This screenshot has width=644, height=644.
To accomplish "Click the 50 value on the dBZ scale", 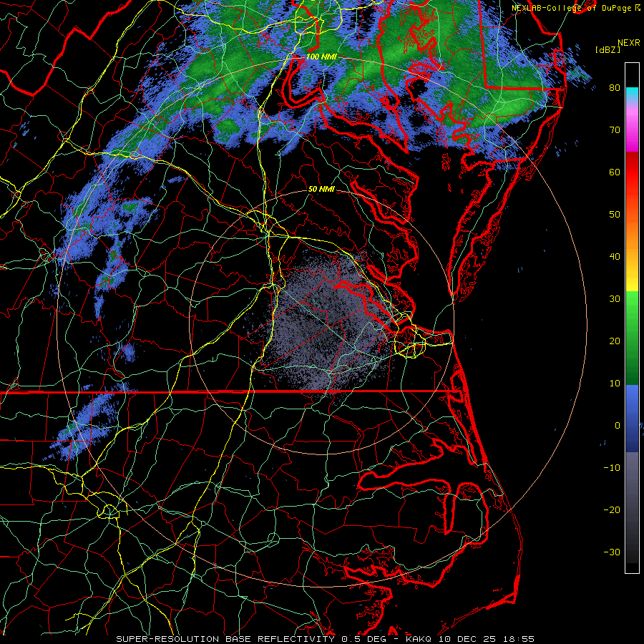I will tap(615, 215).
